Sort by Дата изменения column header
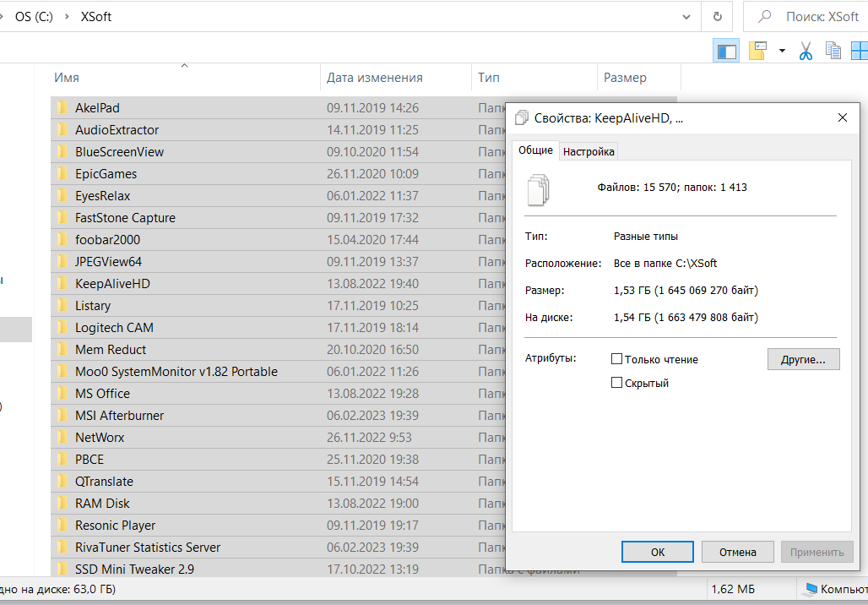The image size is (868, 605). pos(396,78)
